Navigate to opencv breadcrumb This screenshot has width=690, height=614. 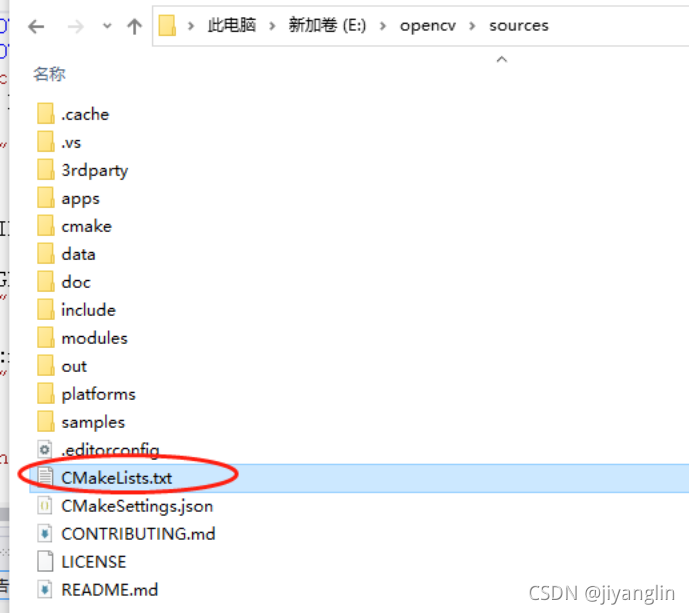(428, 26)
